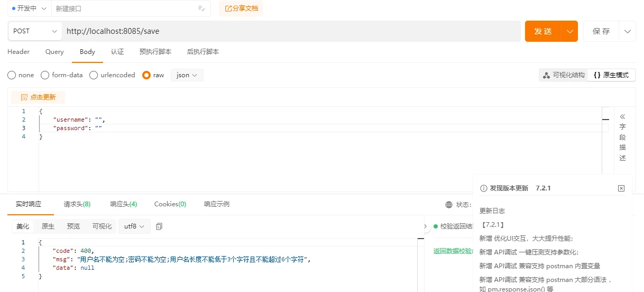Open the utf8 encoding dropdown
The width and height of the screenshot is (644, 292).
pos(134,226)
